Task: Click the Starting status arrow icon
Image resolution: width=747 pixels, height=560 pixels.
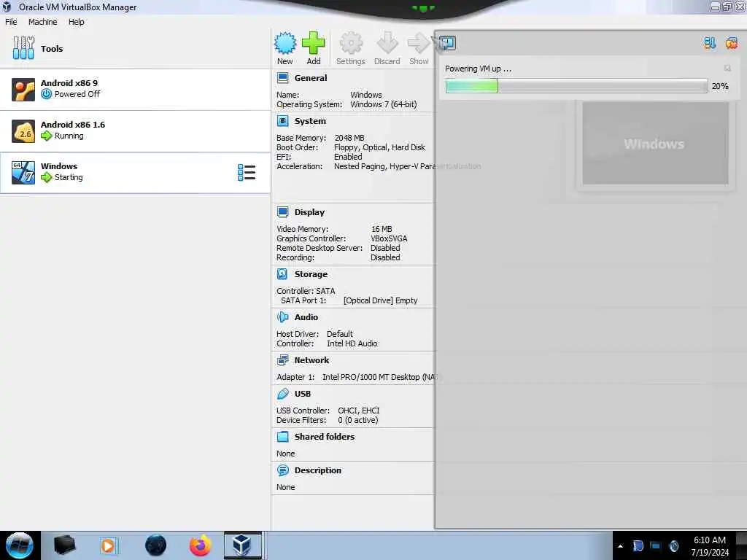Action: tap(46, 177)
